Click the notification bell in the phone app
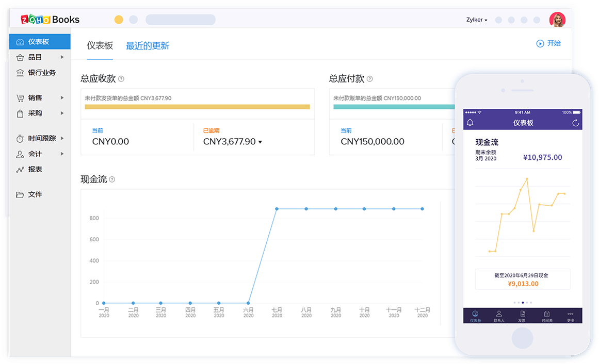This screenshot has width=599, height=364. [x=470, y=123]
